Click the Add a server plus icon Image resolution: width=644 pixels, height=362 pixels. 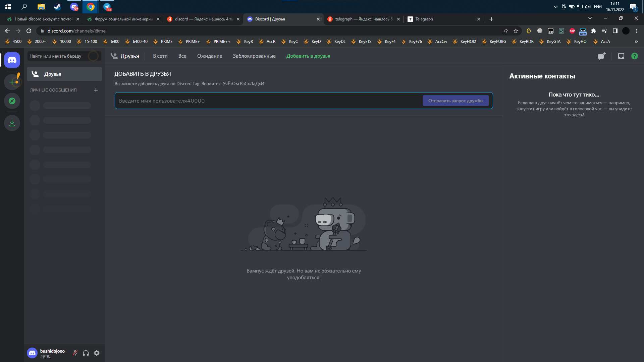coord(12,82)
